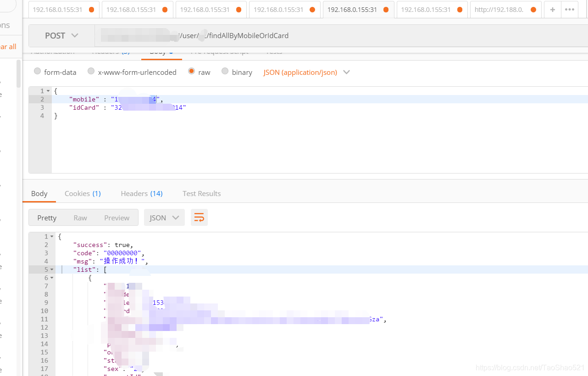Click the "msg" response line text

click(x=111, y=261)
